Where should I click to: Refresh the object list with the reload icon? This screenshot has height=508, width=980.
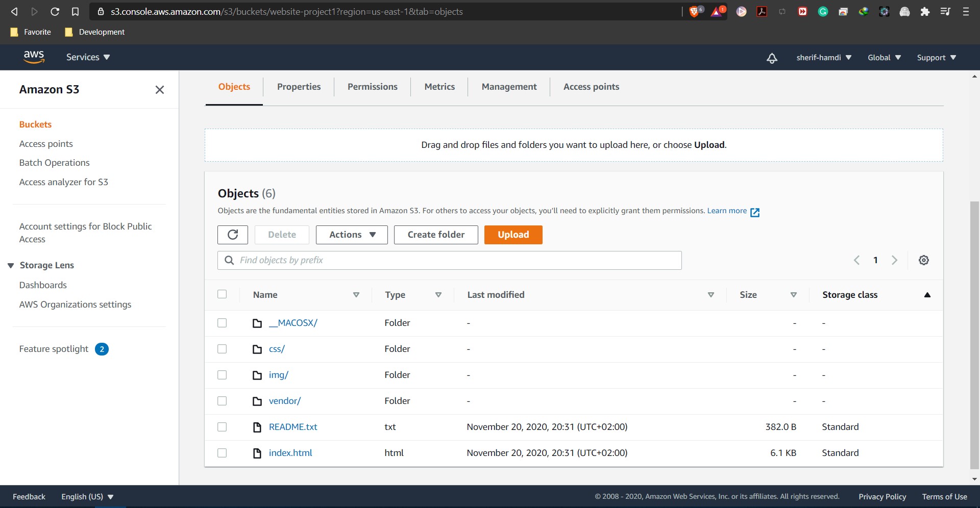232,235
